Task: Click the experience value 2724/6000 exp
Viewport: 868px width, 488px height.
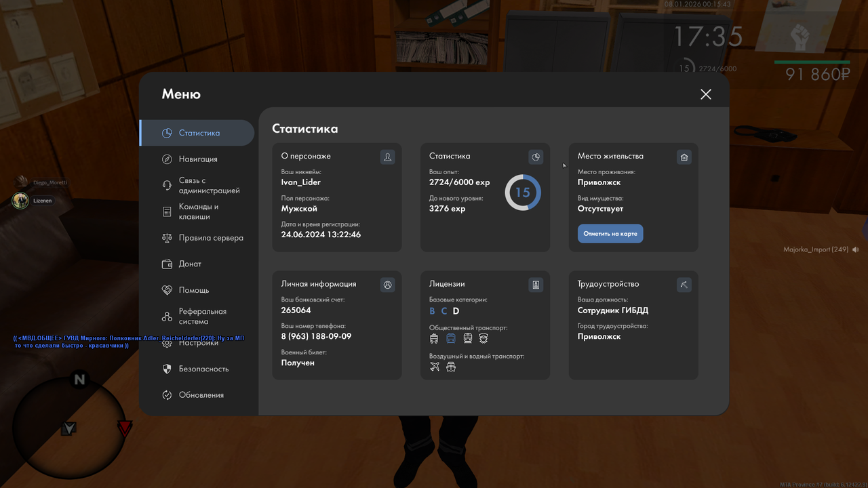Action: point(460,182)
